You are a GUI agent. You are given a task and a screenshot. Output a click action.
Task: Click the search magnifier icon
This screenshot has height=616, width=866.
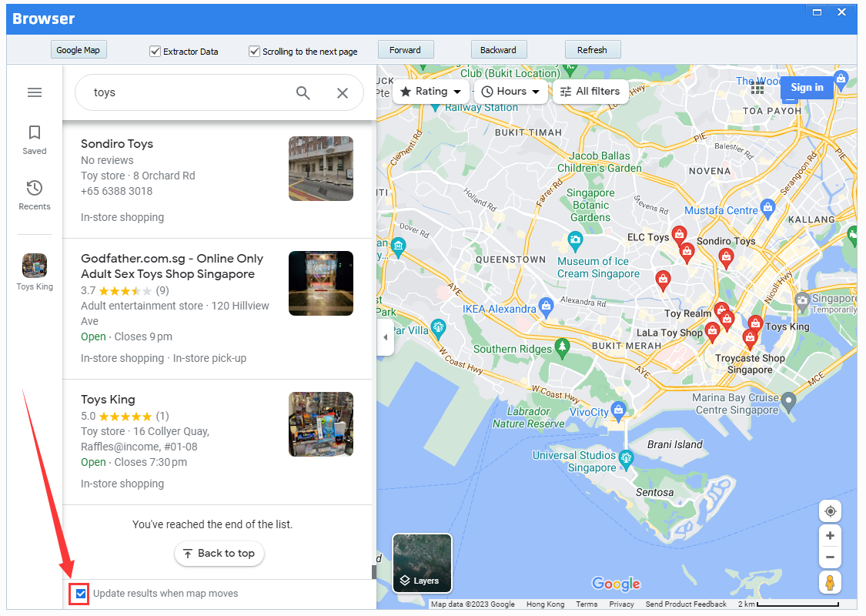point(303,93)
